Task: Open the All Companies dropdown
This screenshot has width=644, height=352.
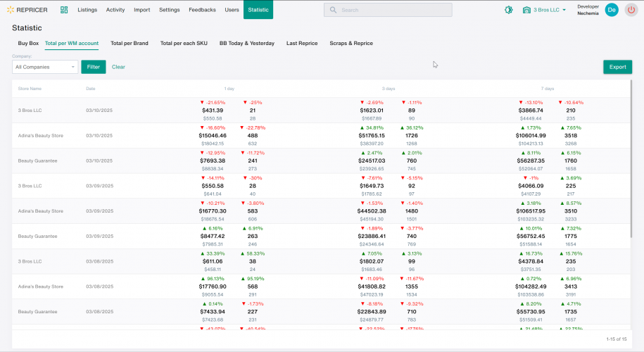Action: click(x=45, y=67)
